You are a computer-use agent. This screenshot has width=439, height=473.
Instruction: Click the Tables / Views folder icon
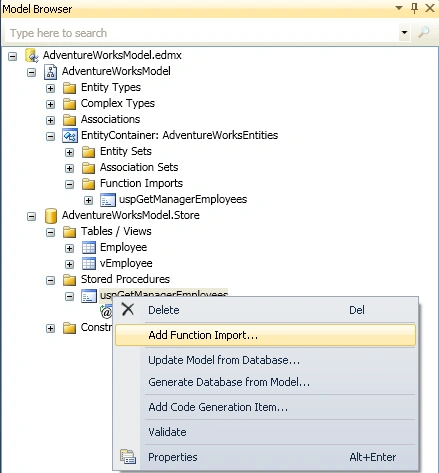point(70,232)
